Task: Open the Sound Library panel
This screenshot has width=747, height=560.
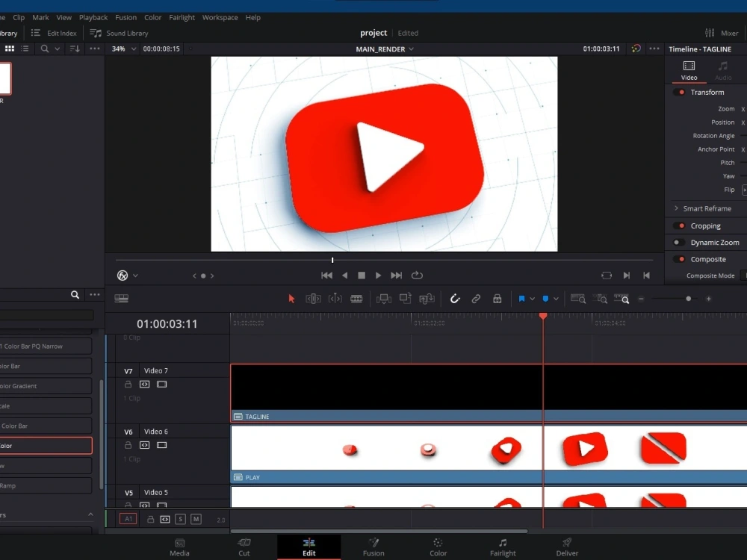Action: [119, 33]
